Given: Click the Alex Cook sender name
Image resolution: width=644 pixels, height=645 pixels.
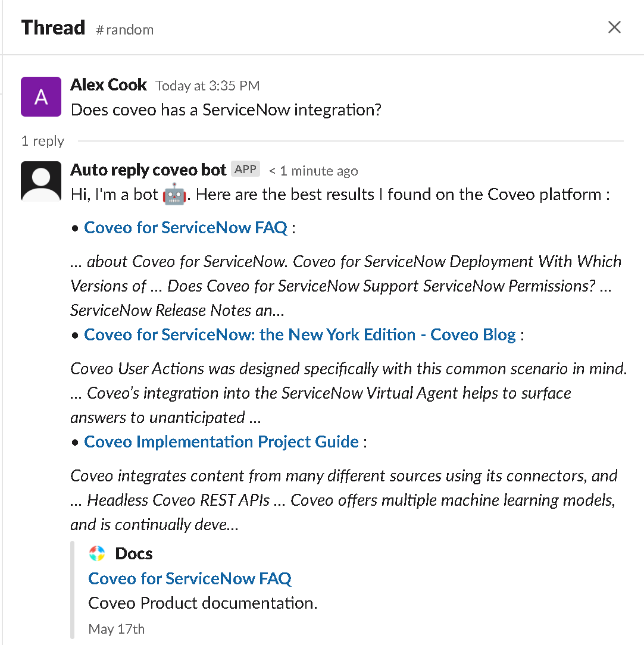Looking at the screenshot, I should point(109,84).
